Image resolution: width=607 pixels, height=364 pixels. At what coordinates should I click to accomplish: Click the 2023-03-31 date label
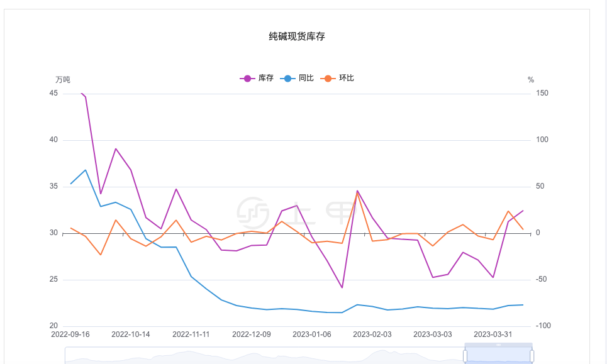pos(493,334)
